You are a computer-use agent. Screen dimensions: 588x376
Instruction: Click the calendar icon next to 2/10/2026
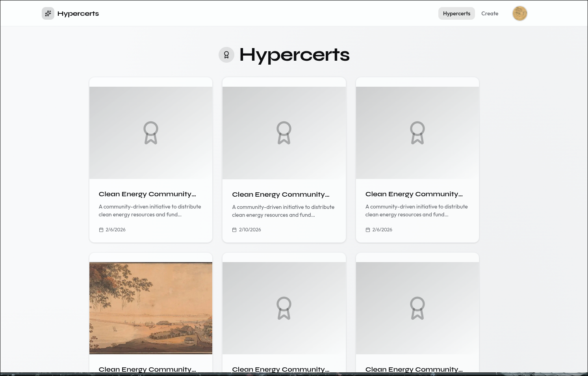pyautogui.click(x=234, y=230)
